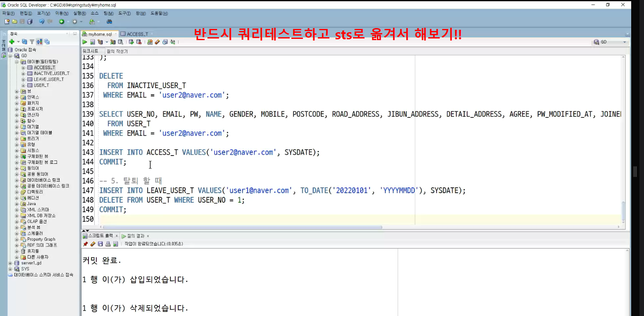Screen dimensions: 644x316
Task: Click the New file icon in main toolbar
Action: tap(7, 21)
